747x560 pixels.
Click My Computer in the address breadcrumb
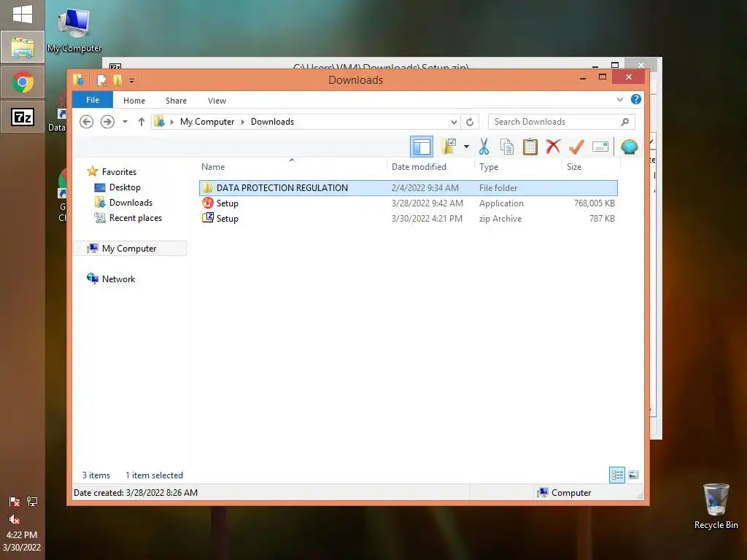(x=207, y=122)
